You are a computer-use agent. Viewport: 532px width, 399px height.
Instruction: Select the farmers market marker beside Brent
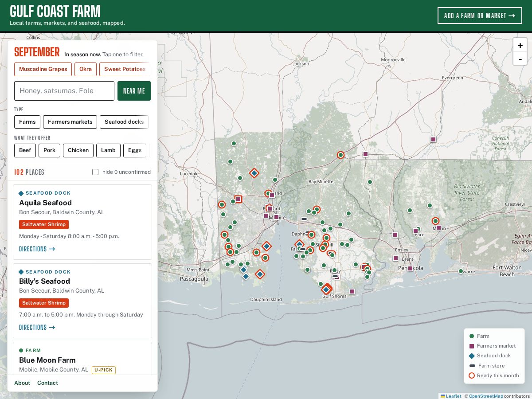[x=395, y=258]
